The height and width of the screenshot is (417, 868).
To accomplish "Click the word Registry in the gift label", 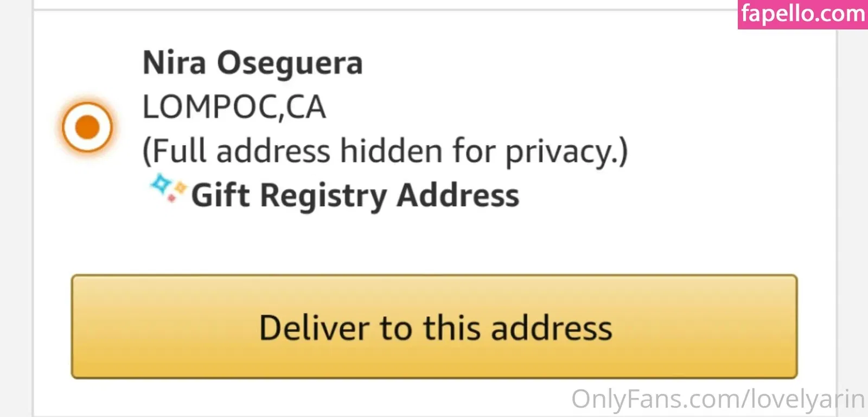I will (x=323, y=195).
